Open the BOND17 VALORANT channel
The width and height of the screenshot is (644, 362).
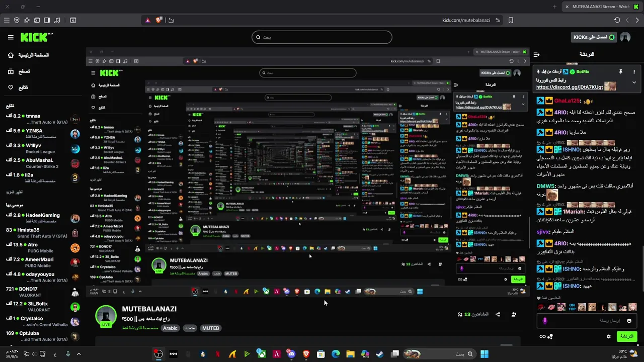(43, 292)
